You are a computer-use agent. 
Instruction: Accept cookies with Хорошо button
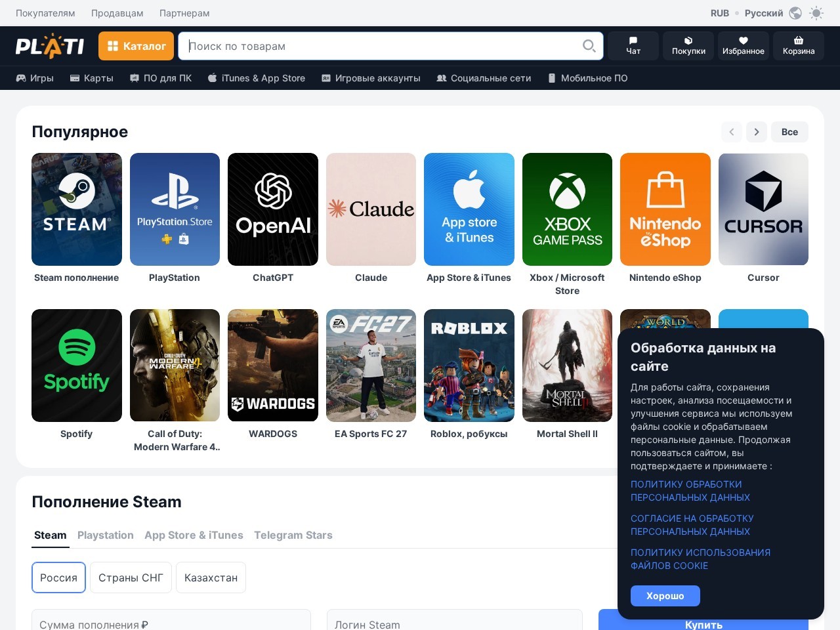665,596
